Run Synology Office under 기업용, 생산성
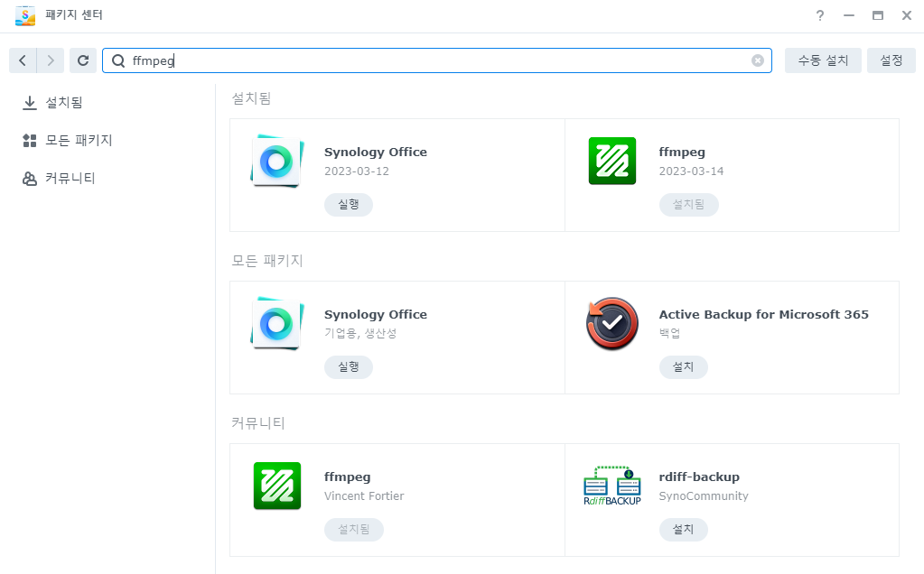The width and height of the screenshot is (924, 574). pos(349,366)
